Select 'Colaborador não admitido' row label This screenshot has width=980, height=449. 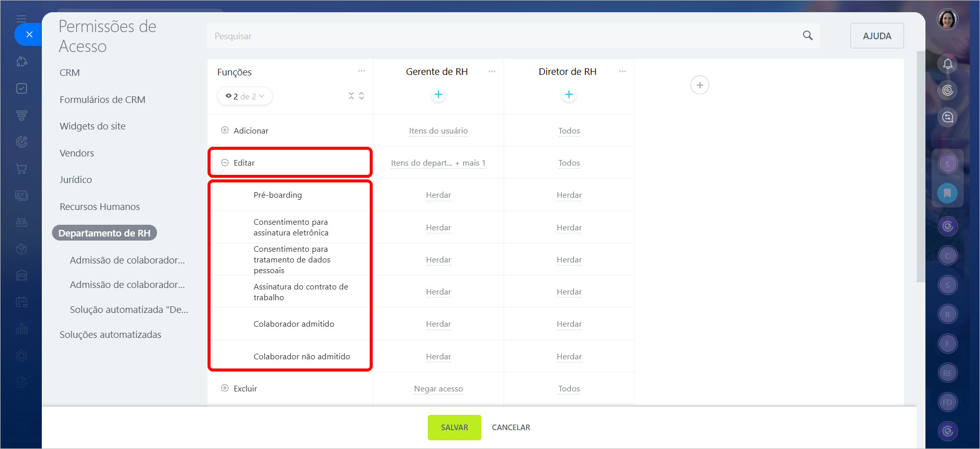(302, 357)
